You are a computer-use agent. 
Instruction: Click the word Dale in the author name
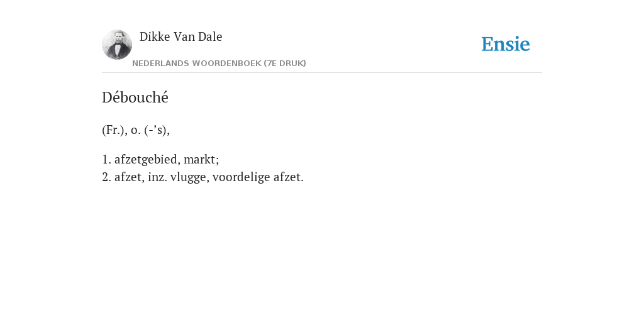pos(210,36)
